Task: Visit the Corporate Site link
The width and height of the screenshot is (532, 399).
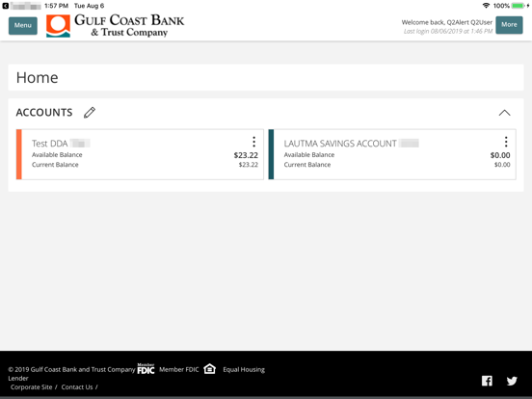Action: pos(31,387)
